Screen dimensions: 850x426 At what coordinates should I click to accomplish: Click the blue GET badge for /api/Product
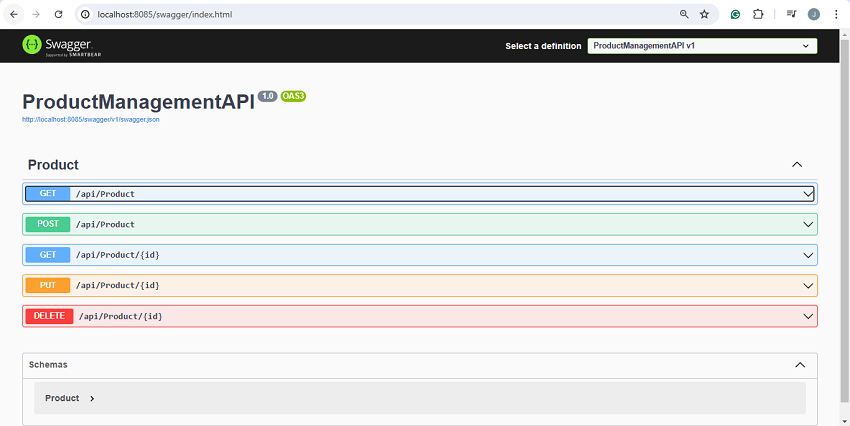coord(48,193)
